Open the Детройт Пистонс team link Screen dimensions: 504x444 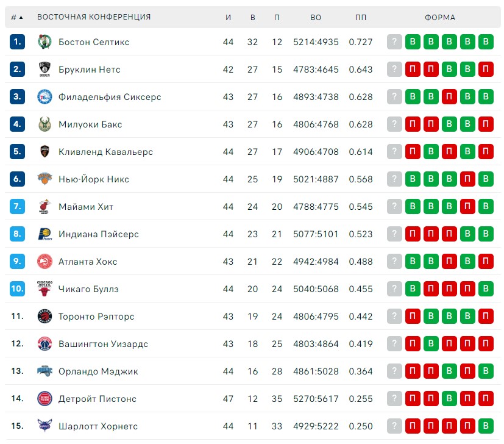[98, 399]
